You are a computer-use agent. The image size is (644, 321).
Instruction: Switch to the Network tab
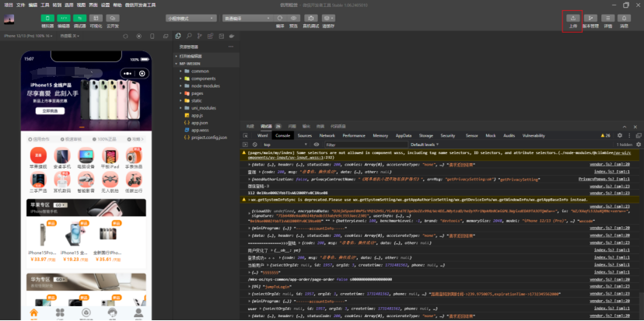pos(327,135)
